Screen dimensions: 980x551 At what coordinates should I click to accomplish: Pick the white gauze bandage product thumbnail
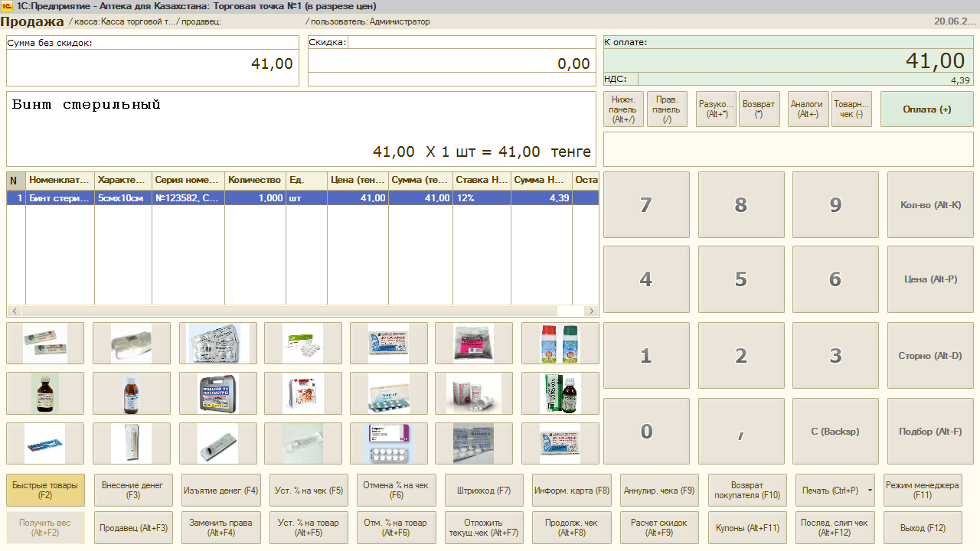[132, 343]
